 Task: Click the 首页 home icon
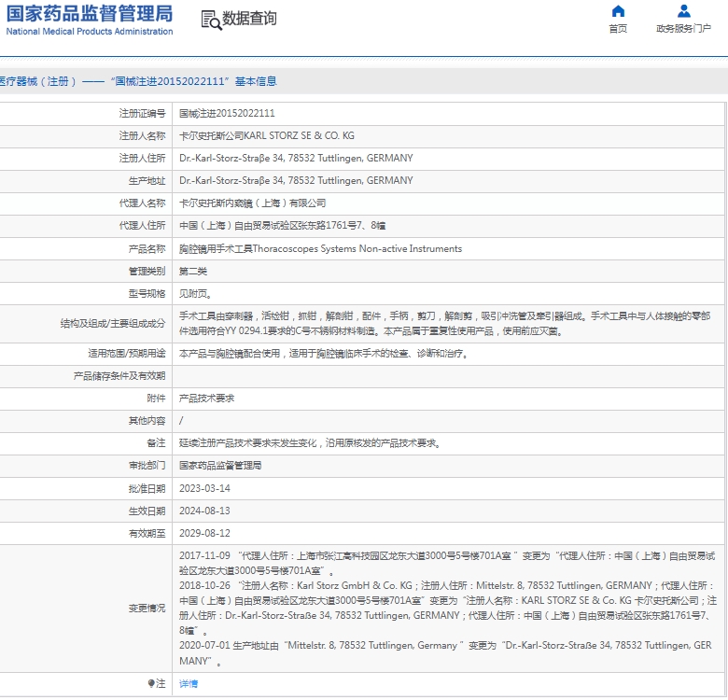(618, 10)
